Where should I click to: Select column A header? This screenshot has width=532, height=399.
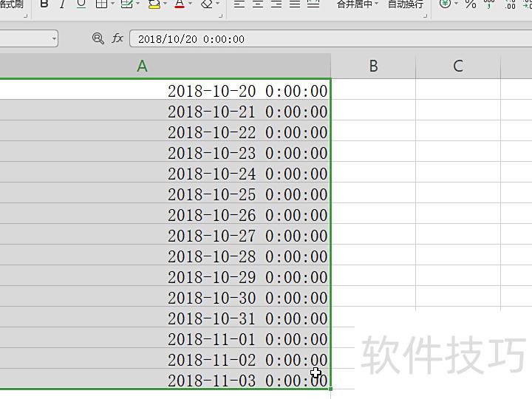(x=166, y=66)
